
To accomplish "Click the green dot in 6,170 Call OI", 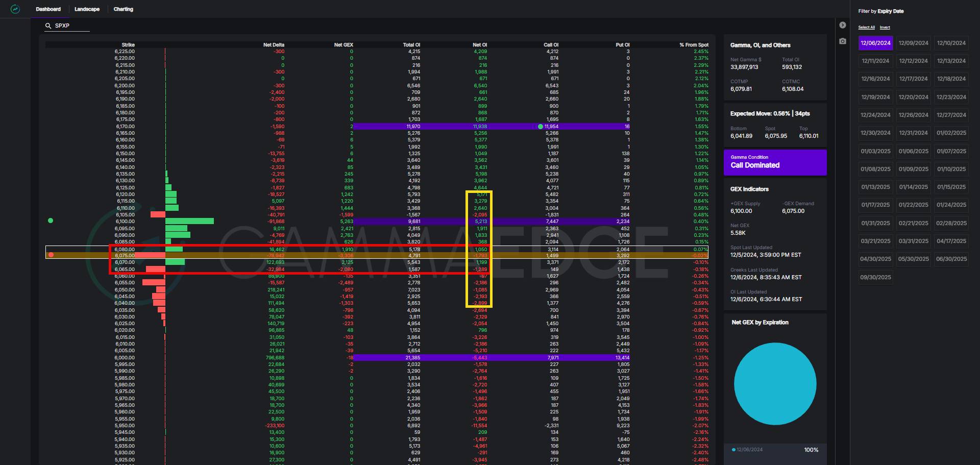I will click(x=541, y=127).
